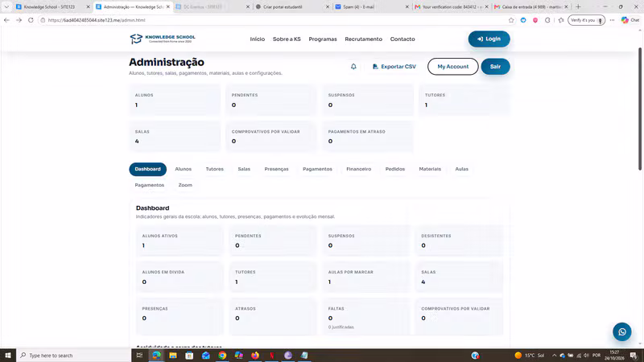
Task: Launch Firefox from taskbar
Action: tap(255, 356)
